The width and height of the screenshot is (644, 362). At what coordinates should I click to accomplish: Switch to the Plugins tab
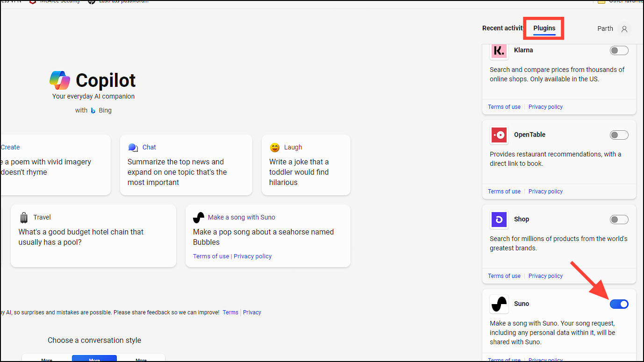click(x=544, y=28)
